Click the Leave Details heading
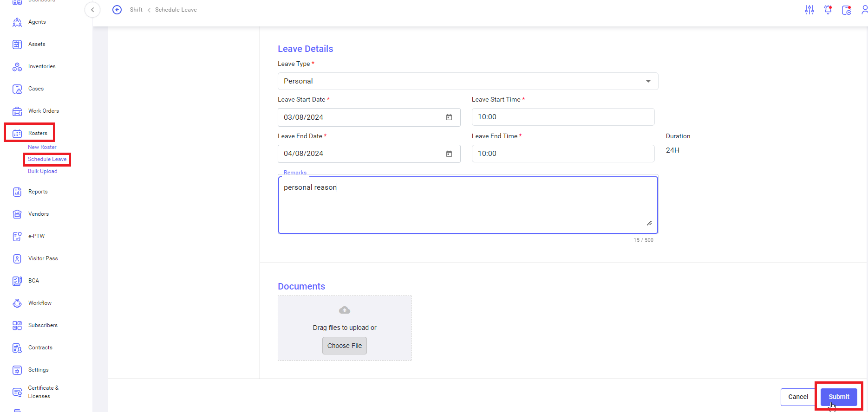This screenshot has height=412, width=868. point(306,49)
